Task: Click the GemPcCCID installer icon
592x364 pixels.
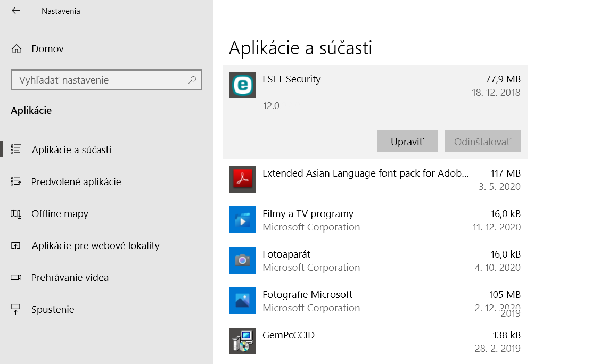Action: (x=243, y=341)
